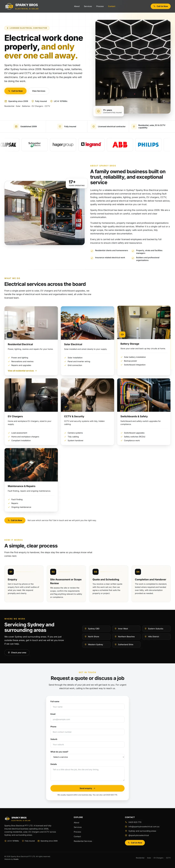Click checkmark beside Property, strata and facilities managers
Viewport: 175px width, 868px height.
coord(133,251)
